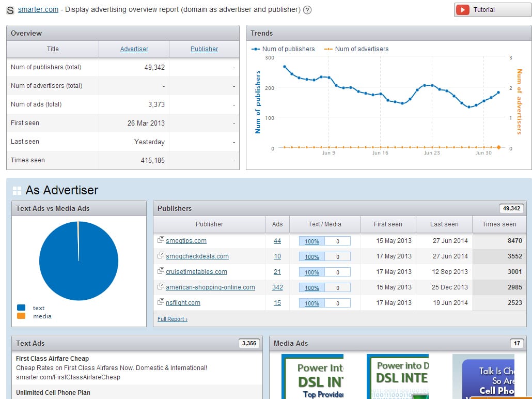Open nsflight.com publisher link
532x399 pixels.
tap(183, 303)
